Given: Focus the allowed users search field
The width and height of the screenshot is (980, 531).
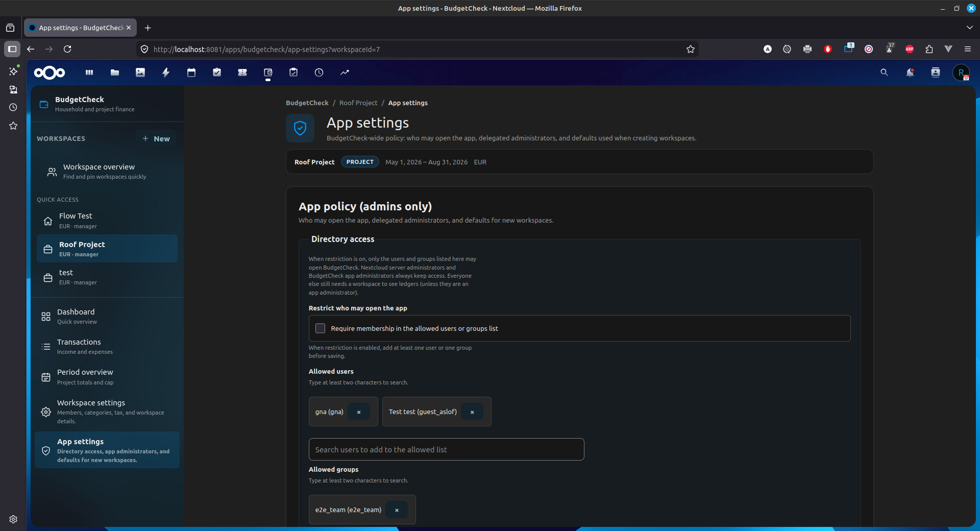Looking at the screenshot, I should point(446,449).
